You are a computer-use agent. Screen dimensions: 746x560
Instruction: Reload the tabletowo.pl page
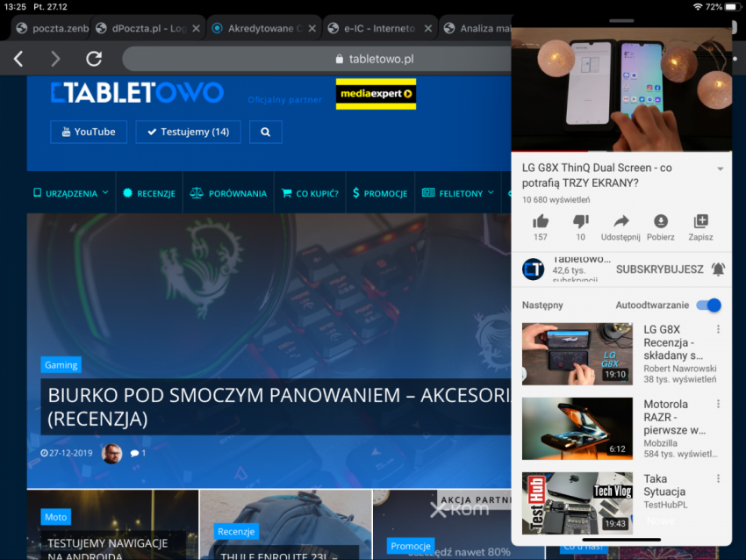point(94,59)
